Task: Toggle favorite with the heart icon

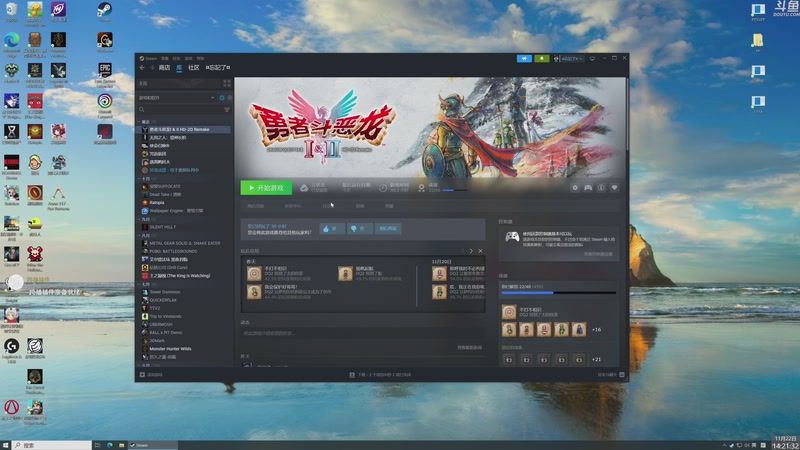Action: click(x=614, y=188)
